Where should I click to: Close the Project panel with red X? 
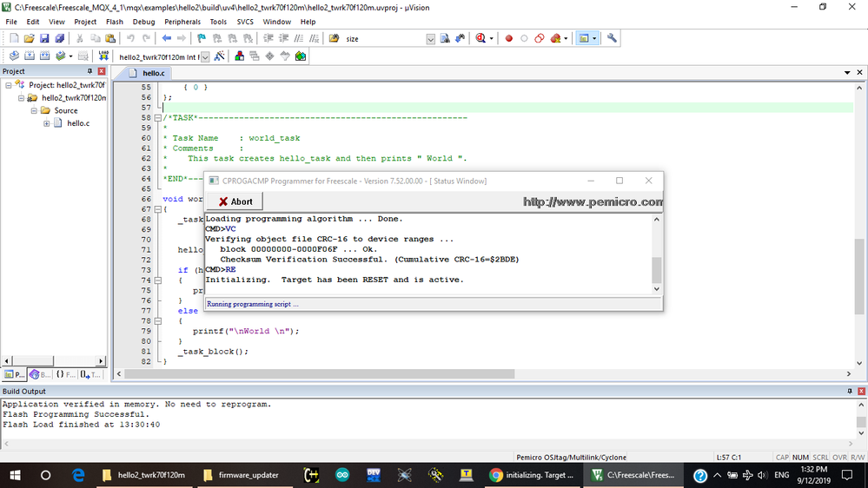click(x=102, y=71)
